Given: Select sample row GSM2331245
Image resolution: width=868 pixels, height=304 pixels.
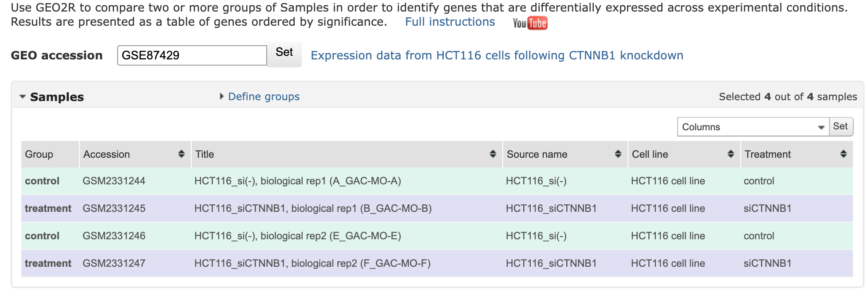Looking at the screenshot, I should tap(114, 208).
